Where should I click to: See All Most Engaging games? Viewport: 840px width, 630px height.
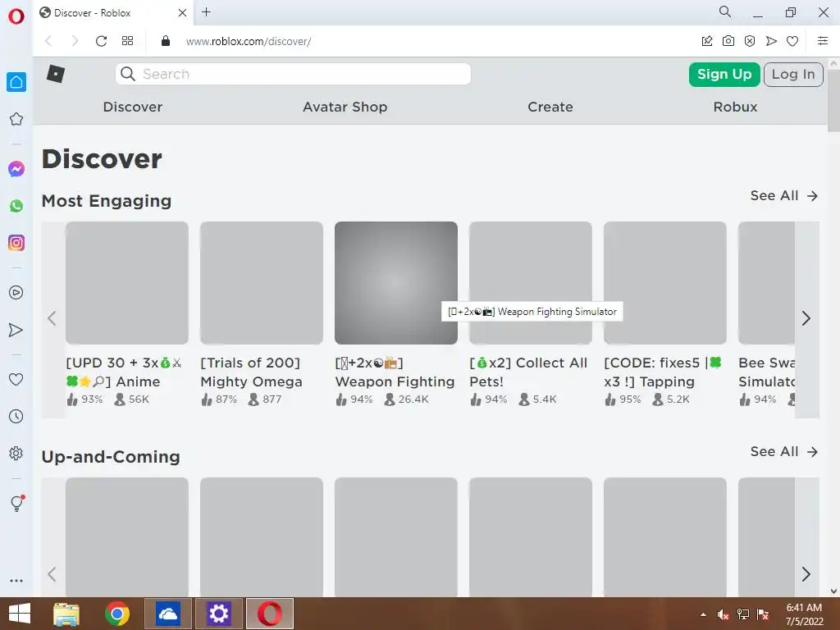(784, 195)
